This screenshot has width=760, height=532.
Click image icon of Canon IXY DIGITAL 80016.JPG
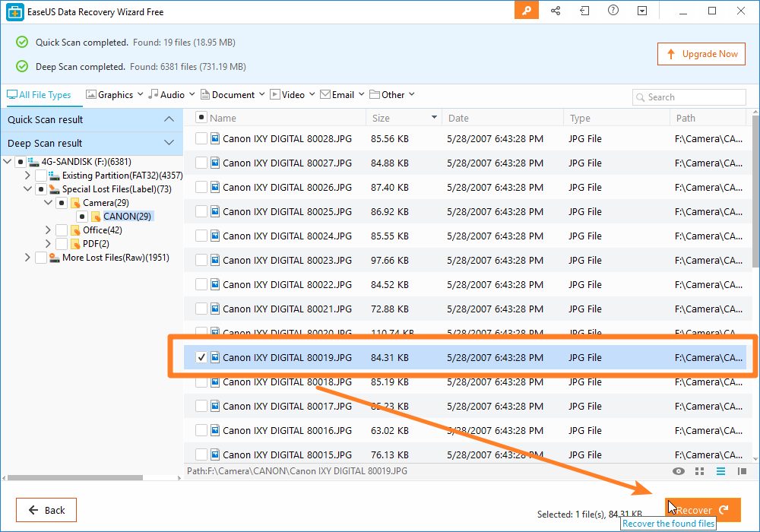[x=215, y=430]
